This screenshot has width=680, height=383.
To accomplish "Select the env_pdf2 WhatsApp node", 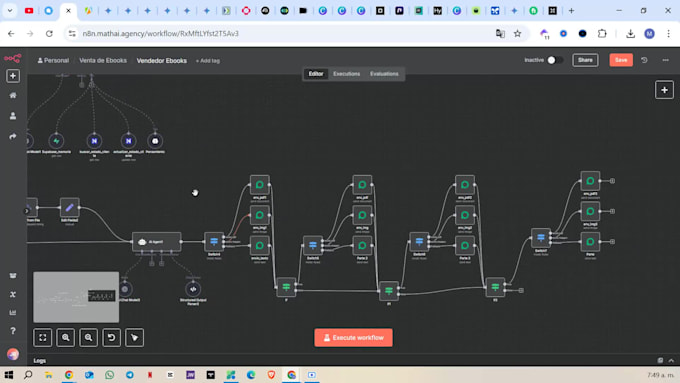I will tap(464, 185).
